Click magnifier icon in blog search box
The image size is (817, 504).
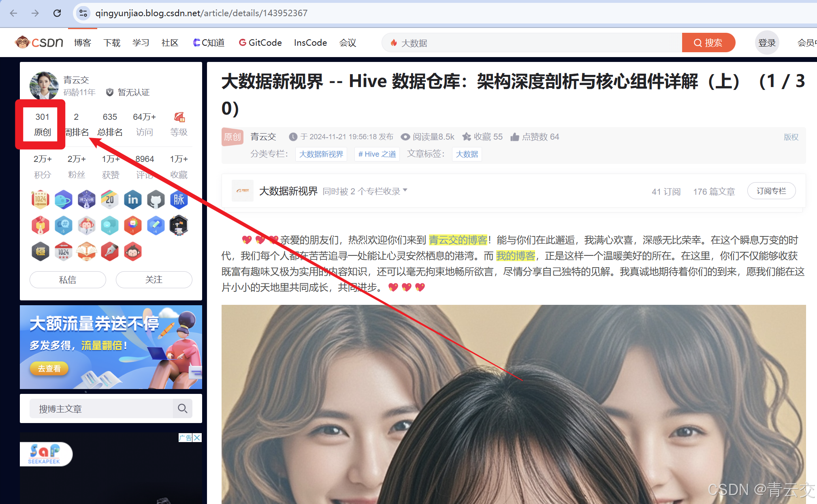click(182, 408)
